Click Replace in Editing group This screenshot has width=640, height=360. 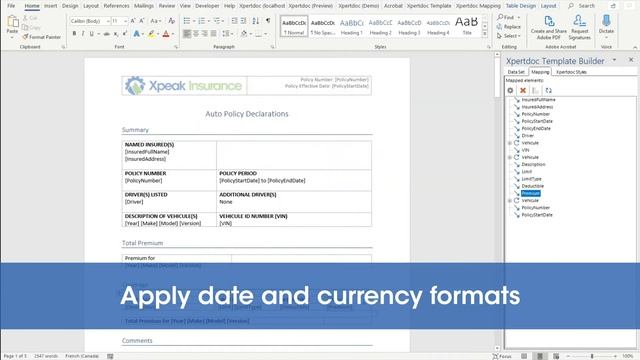click(x=509, y=27)
